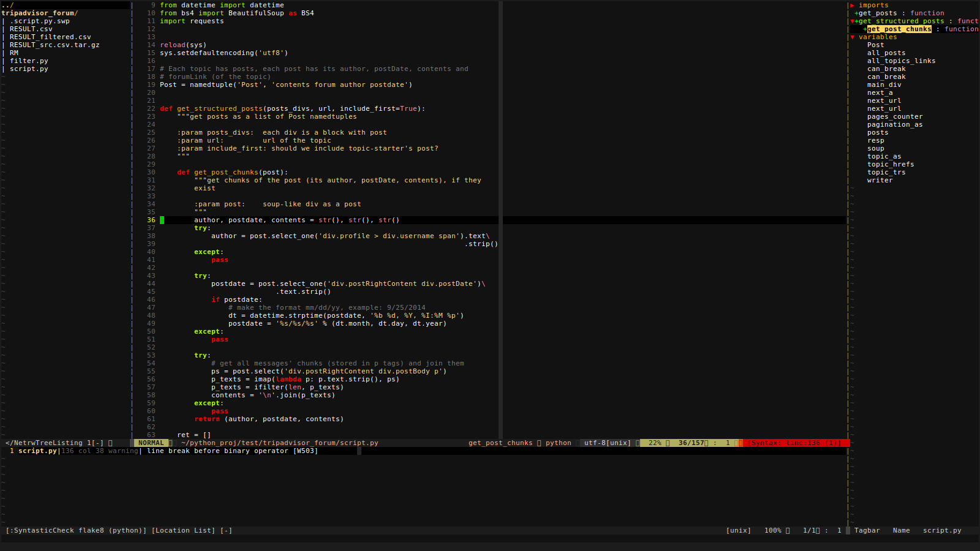Jump to variable resp in Tagbar

pyautogui.click(x=875, y=140)
